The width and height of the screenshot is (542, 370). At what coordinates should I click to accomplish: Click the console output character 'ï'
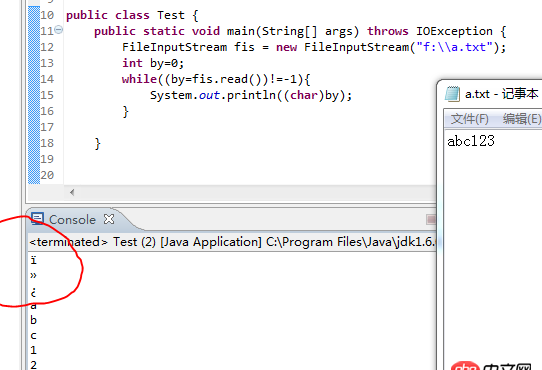click(33, 260)
